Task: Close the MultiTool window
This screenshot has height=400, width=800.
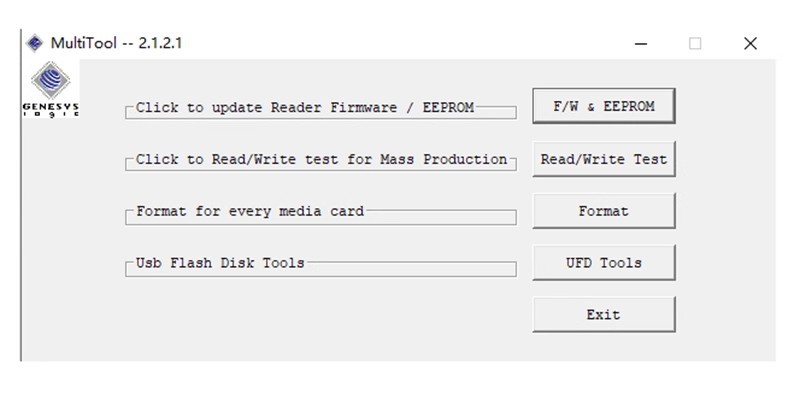Action: click(x=750, y=44)
